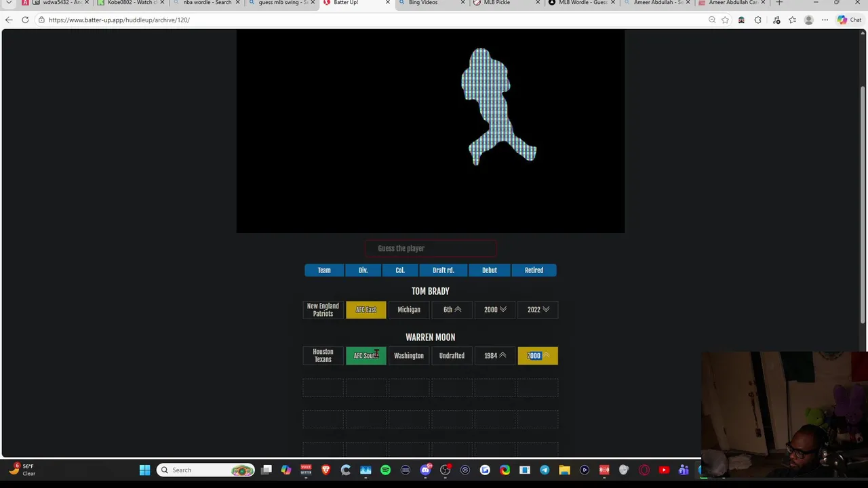Open the browser profile avatar

(808, 20)
